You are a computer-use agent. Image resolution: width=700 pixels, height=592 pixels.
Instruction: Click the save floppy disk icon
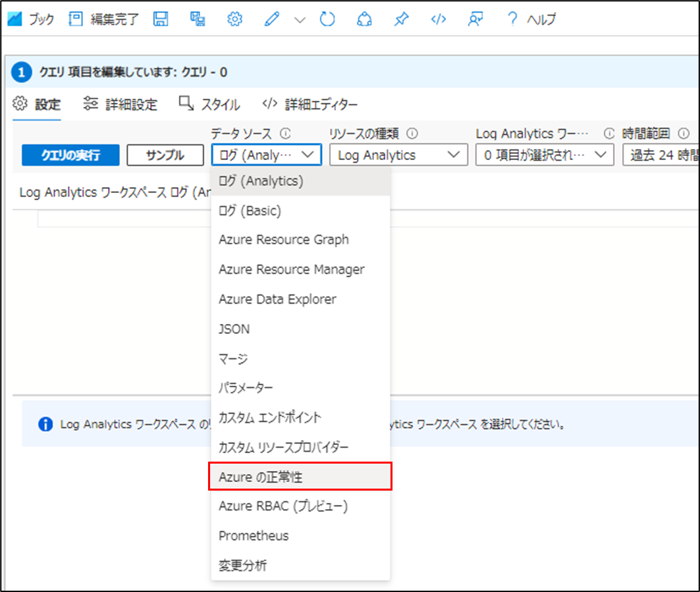coord(161,19)
